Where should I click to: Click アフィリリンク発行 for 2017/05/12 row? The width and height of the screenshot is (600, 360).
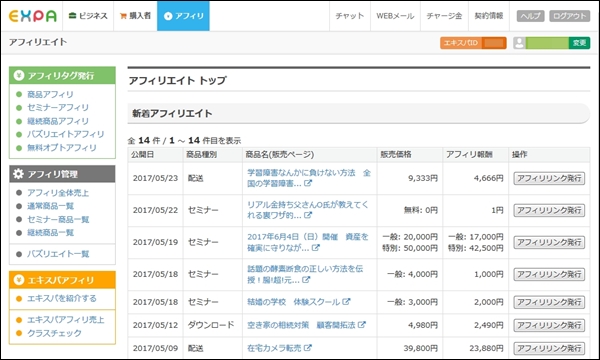tap(549, 325)
